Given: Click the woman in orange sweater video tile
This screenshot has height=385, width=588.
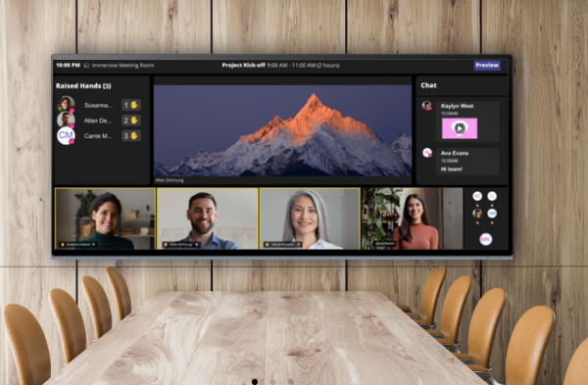Looking at the screenshot, I should tap(413, 218).
